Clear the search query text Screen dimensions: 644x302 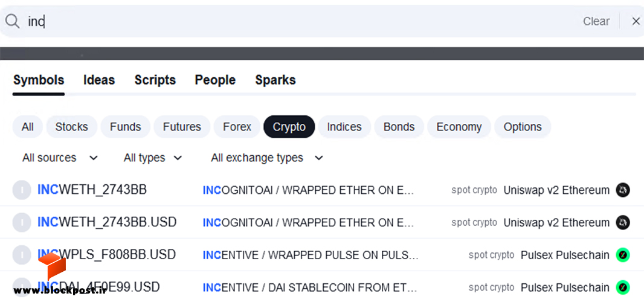[x=596, y=21]
